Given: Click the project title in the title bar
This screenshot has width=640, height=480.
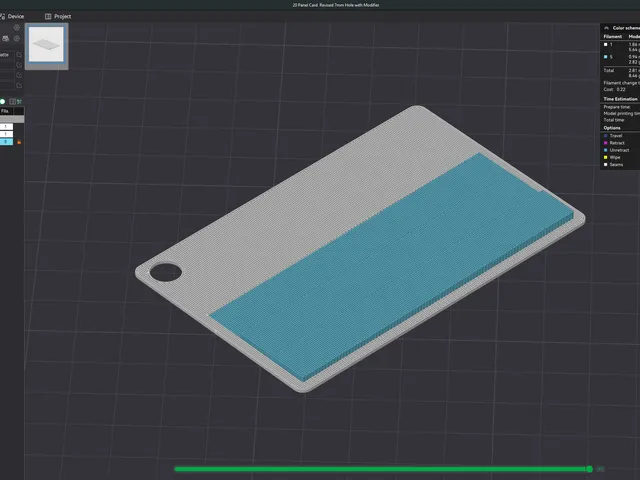Looking at the screenshot, I should [336, 5].
